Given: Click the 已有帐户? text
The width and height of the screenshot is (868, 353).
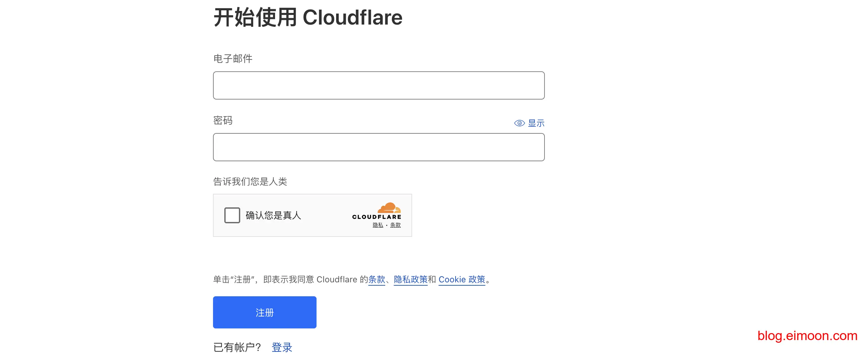Looking at the screenshot, I should [x=237, y=347].
